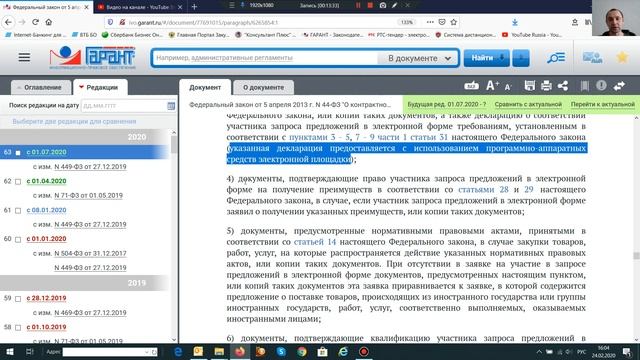Open the mail and user account icon
This screenshot has height=360, width=640.
[x=592, y=58]
